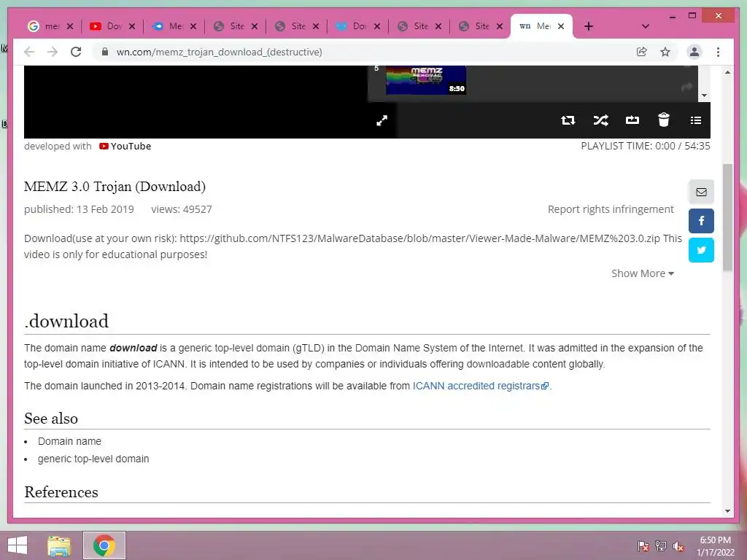Open the Windows Start button
The image size is (747, 560).
pos(18,545)
